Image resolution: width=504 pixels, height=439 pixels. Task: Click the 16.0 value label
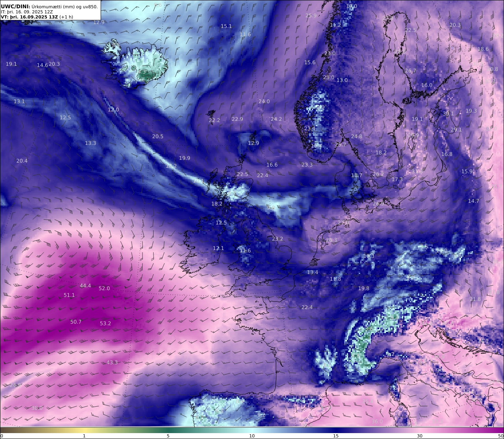(x=426, y=85)
